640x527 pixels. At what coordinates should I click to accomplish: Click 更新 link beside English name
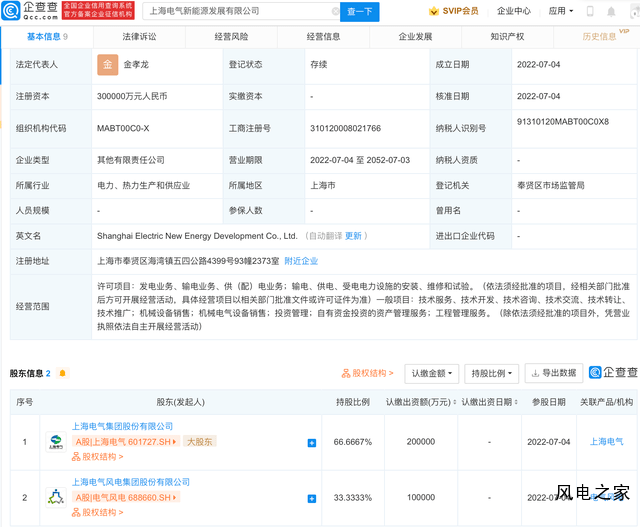tap(353, 236)
